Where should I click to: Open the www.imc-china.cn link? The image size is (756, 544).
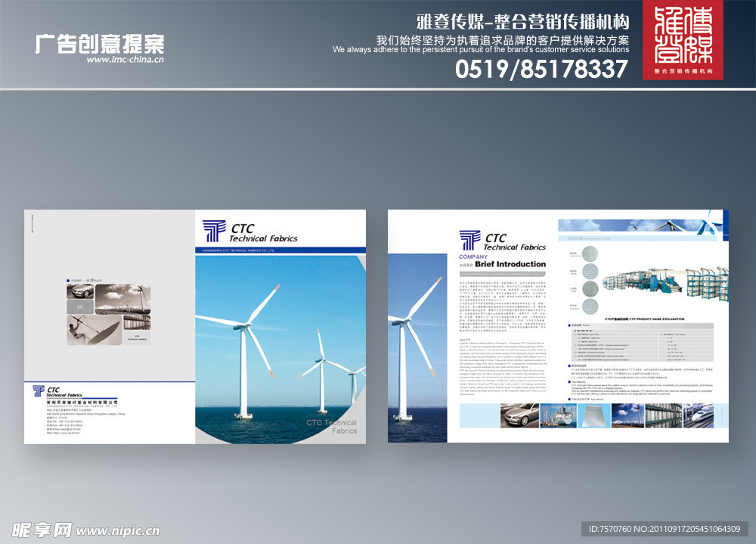tap(125, 60)
